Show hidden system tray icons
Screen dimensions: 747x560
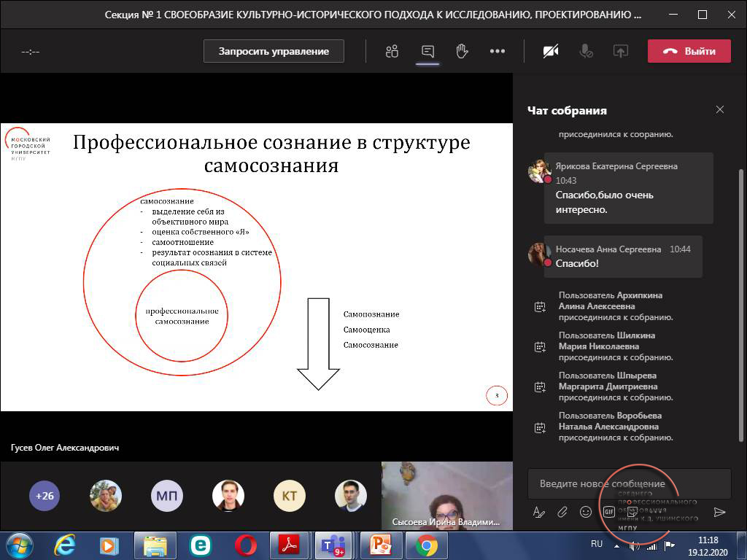(x=617, y=545)
